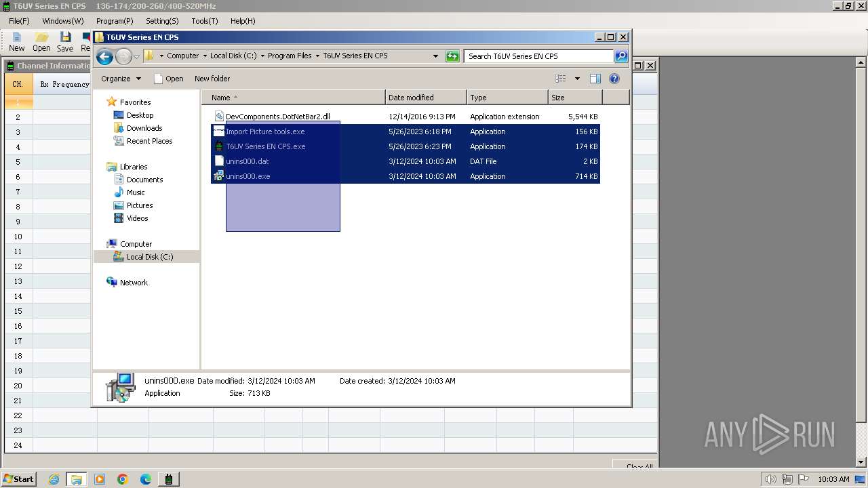Click the volume speaker tray icon
Image resolution: width=868 pixels, height=488 pixels.
point(770,479)
